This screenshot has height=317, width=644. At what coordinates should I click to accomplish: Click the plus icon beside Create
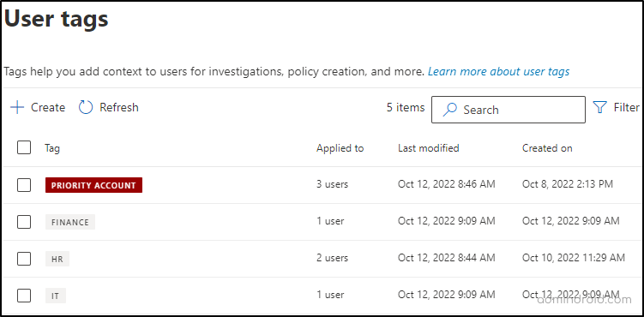point(17,108)
